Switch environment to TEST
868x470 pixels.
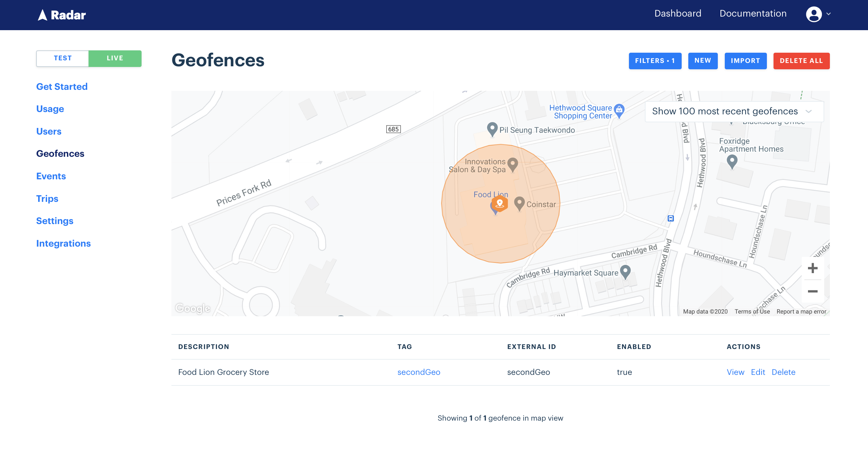click(x=63, y=58)
